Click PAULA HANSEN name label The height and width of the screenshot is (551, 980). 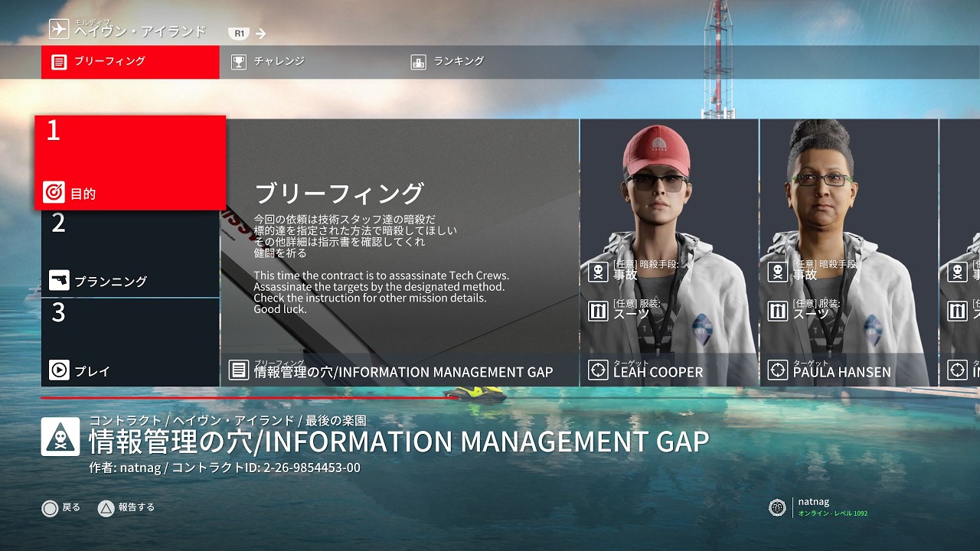pyautogui.click(x=842, y=373)
